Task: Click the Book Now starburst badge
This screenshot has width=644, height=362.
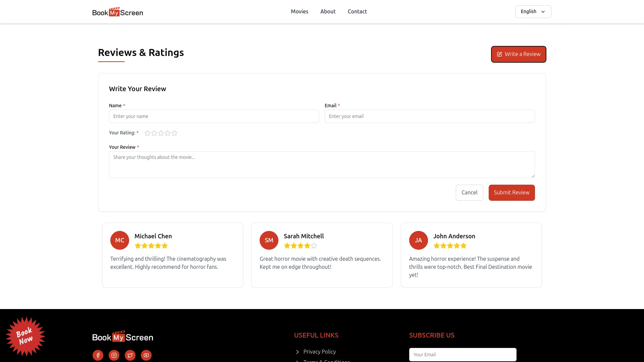Action: (x=25, y=336)
